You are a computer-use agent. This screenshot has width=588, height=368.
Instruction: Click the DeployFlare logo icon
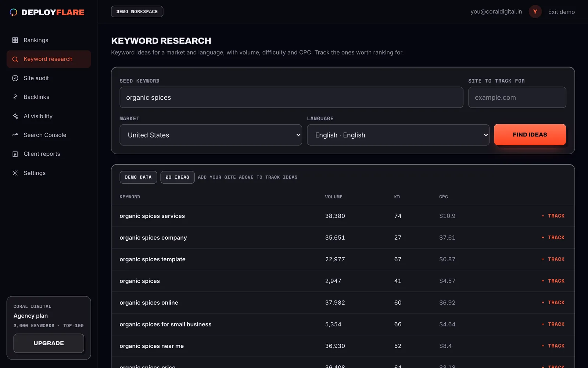click(14, 12)
